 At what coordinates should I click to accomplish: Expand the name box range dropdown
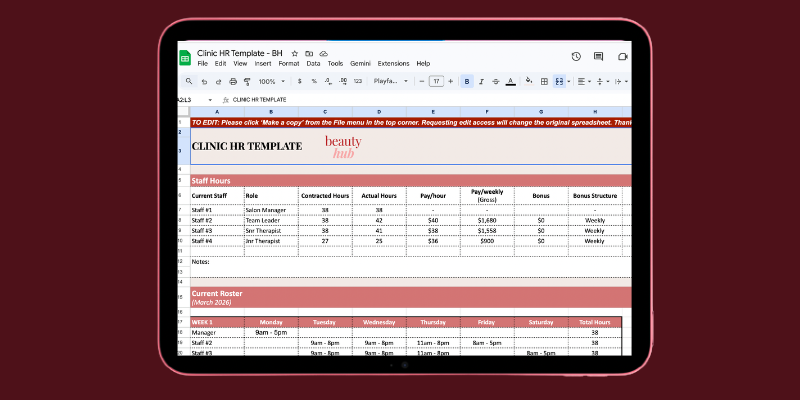click(210, 100)
